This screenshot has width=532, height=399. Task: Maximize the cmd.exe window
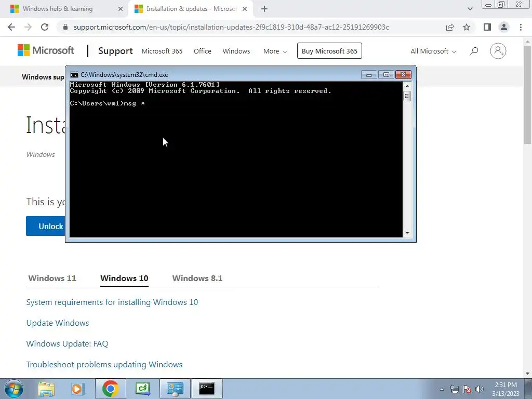click(x=386, y=75)
